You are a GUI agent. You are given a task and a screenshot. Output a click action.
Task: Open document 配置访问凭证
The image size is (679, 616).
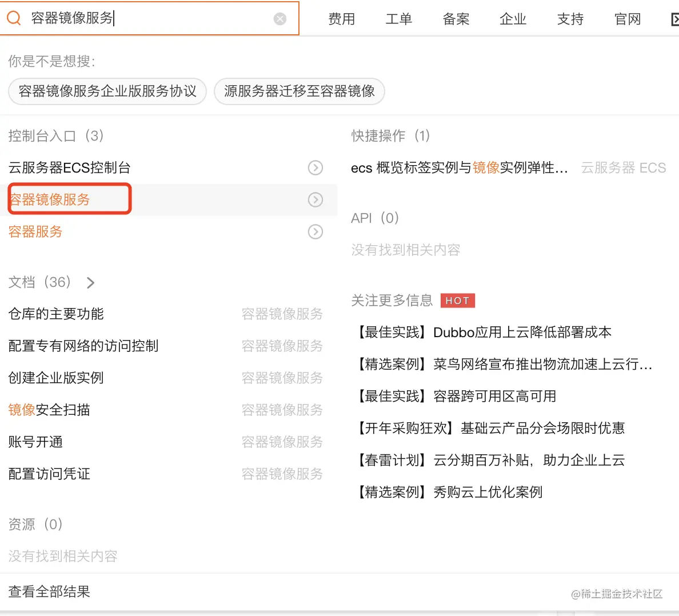point(49,474)
